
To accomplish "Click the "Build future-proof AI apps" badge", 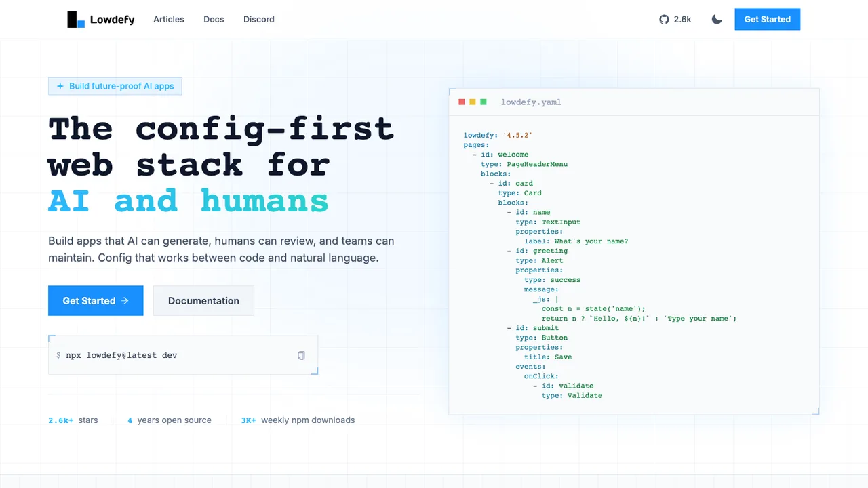I will click(115, 86).
